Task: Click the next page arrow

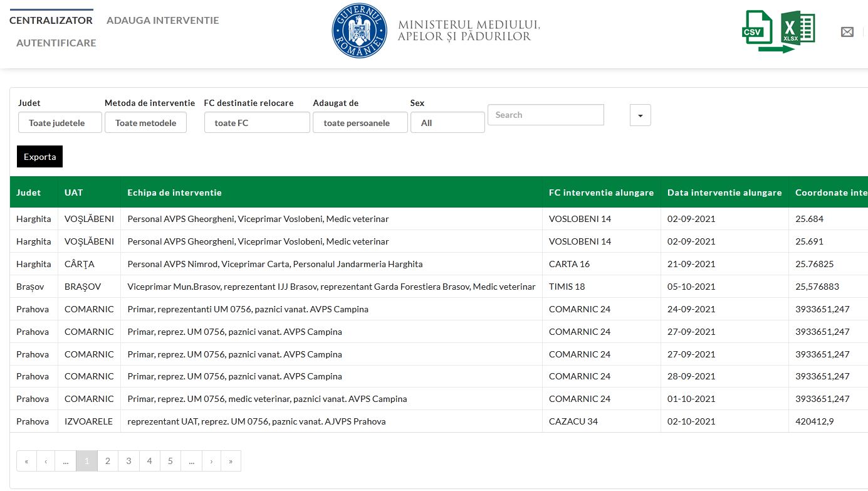Action: 211,461
